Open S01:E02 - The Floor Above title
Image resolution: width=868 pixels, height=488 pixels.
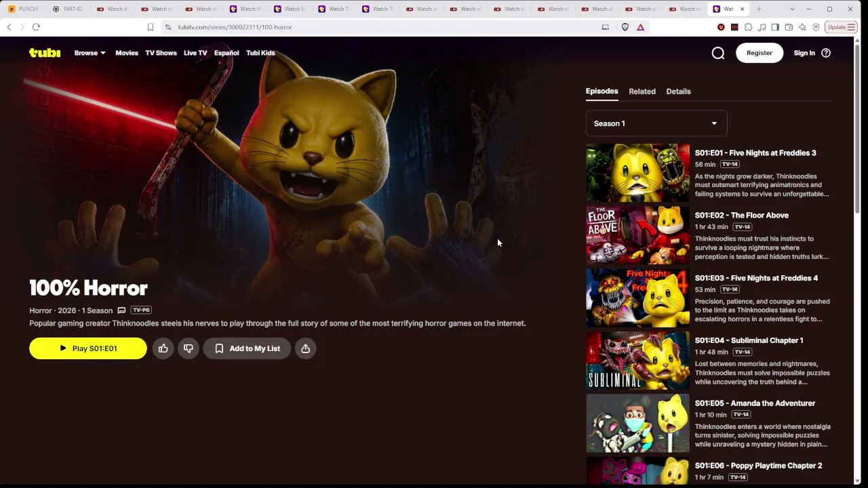coord(742,216)
